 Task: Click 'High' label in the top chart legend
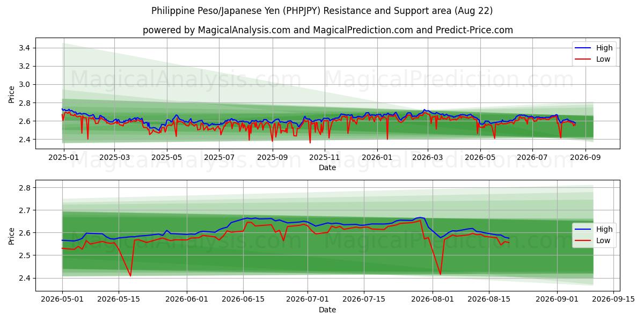(x=604, y=48)
